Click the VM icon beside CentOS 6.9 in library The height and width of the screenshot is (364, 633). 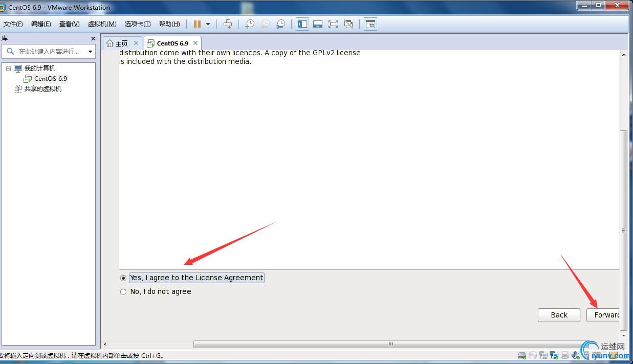(x=28, y=79)
